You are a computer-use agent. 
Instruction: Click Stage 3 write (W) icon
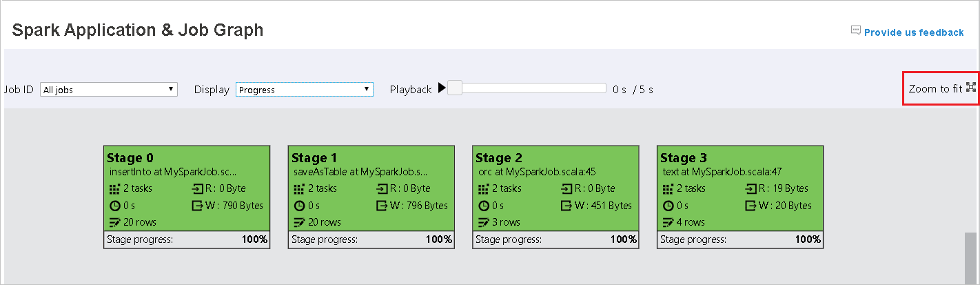click(x=751, y=206)
